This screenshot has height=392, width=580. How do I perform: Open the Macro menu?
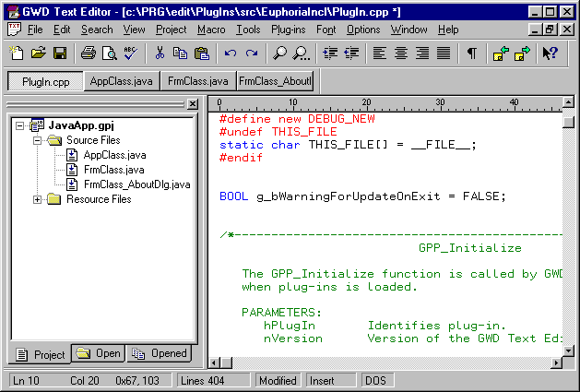pyautogui.click(x=210, y=30)
